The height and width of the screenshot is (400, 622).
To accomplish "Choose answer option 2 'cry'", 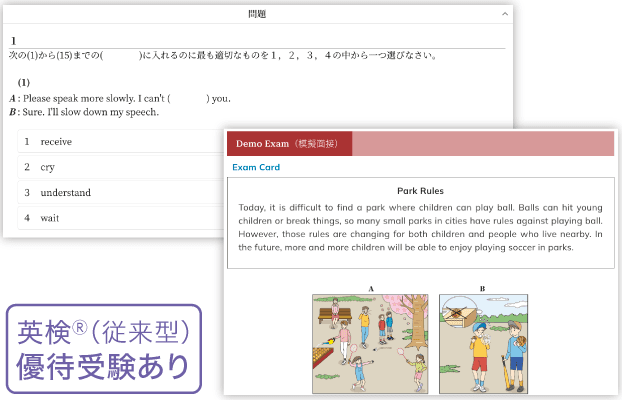I will tap(47, 167).
